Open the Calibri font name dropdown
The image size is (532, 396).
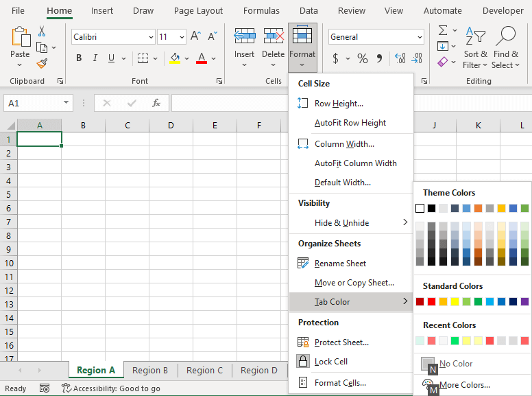coord(151,37)
